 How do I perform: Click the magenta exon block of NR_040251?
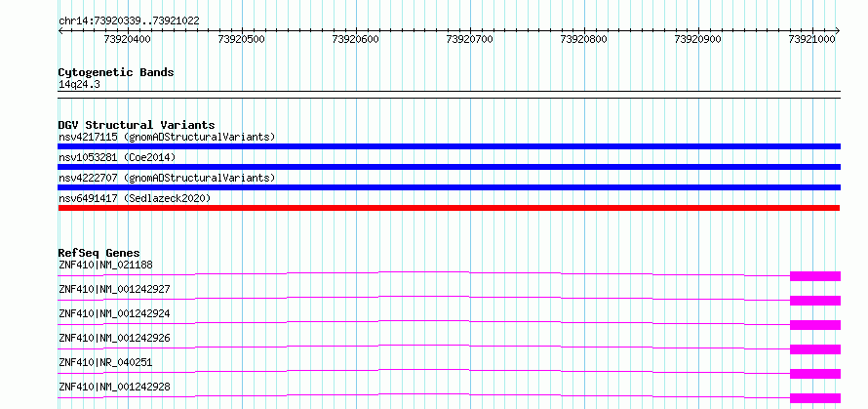click(815, 374)
